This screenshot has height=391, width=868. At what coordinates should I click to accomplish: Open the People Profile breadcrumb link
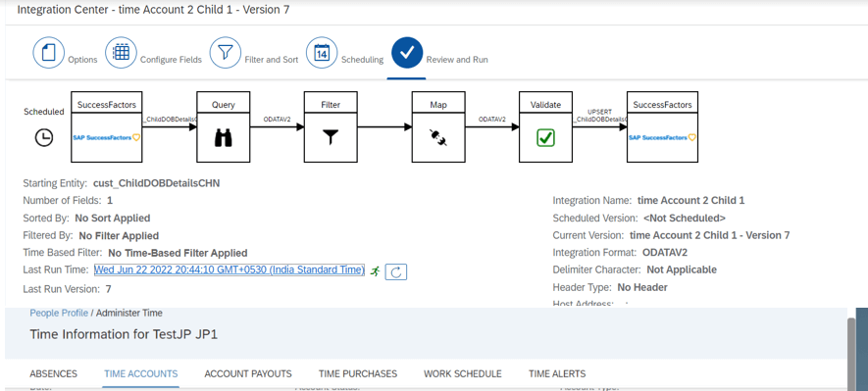[x=59, y=313]
